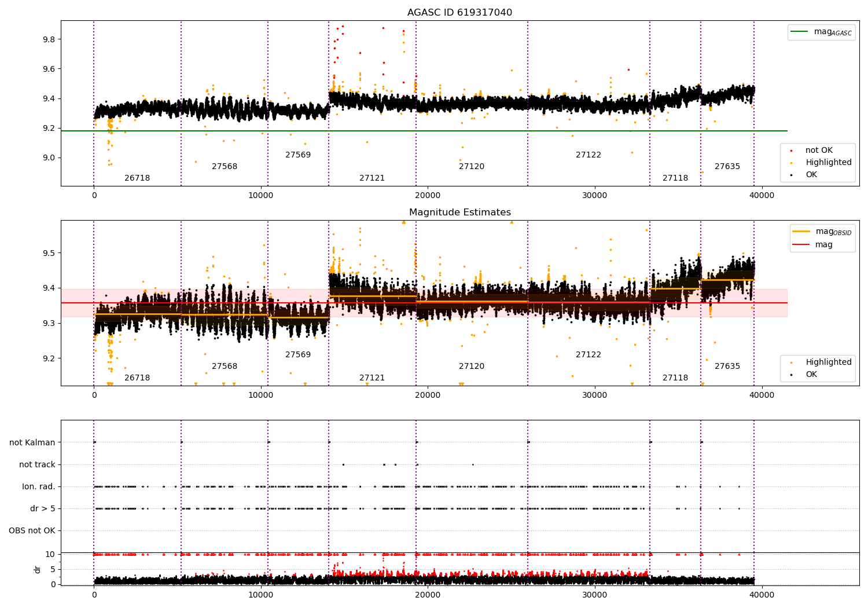This screenshot has height=608, width=868.
Task: Click the 10000 tick under Magnitude Estimates plot
Action: [x=261, y=395]
